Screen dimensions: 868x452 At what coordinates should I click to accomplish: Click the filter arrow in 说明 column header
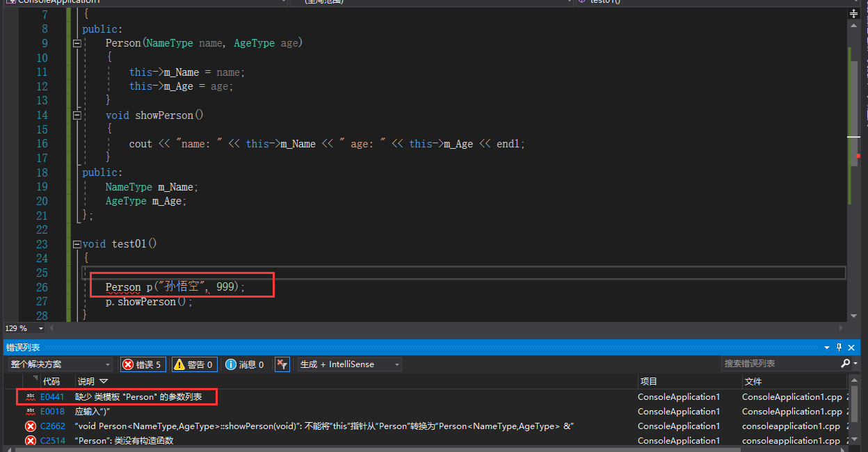point(104,382)
